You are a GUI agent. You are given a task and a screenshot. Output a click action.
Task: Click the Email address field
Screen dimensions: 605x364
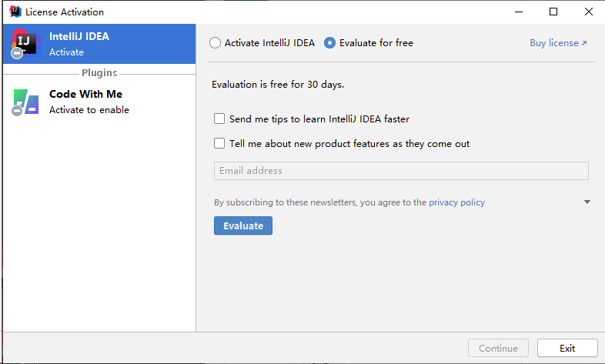401,171
